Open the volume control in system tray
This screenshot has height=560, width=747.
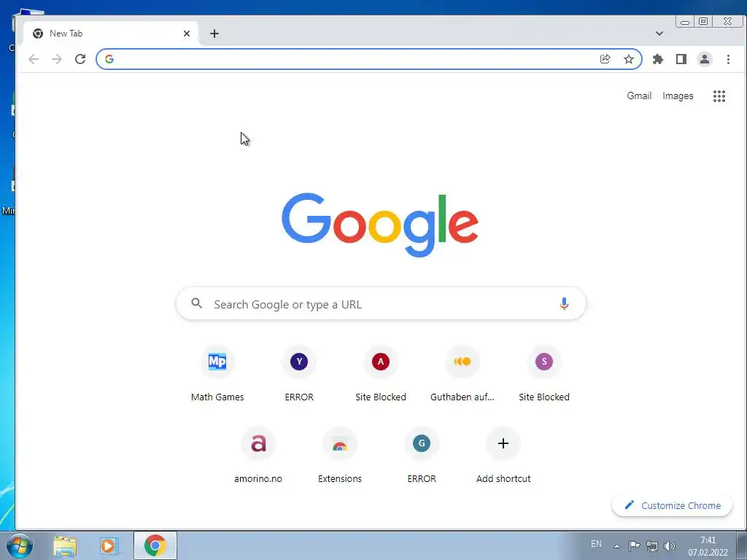pos(670,545)
